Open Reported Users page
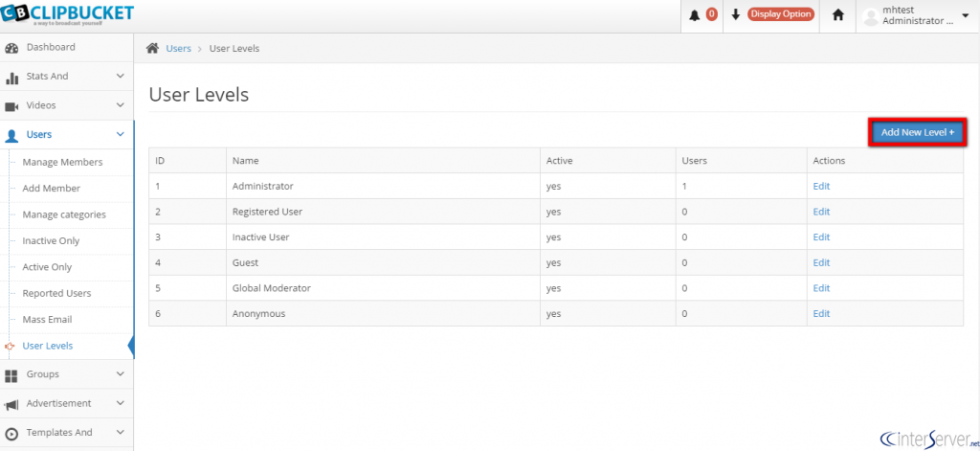Viewport: 980px width, 451px height. tap(56, 293)
